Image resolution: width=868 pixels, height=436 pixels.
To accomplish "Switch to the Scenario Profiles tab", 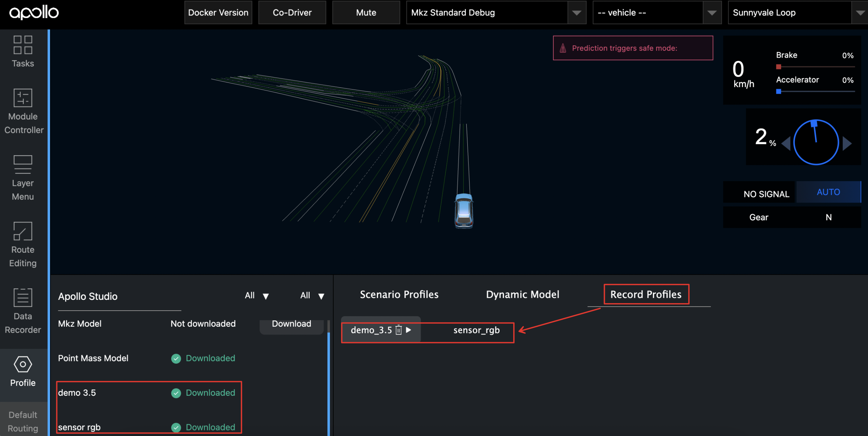I will coord(399,295).
